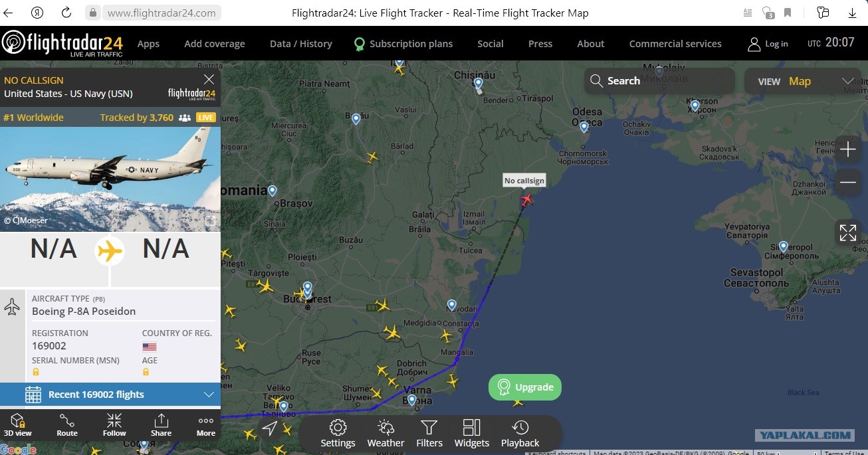The image size is (868, 455).
Task: Close the aircraft details panel
Action: (209, 80)
